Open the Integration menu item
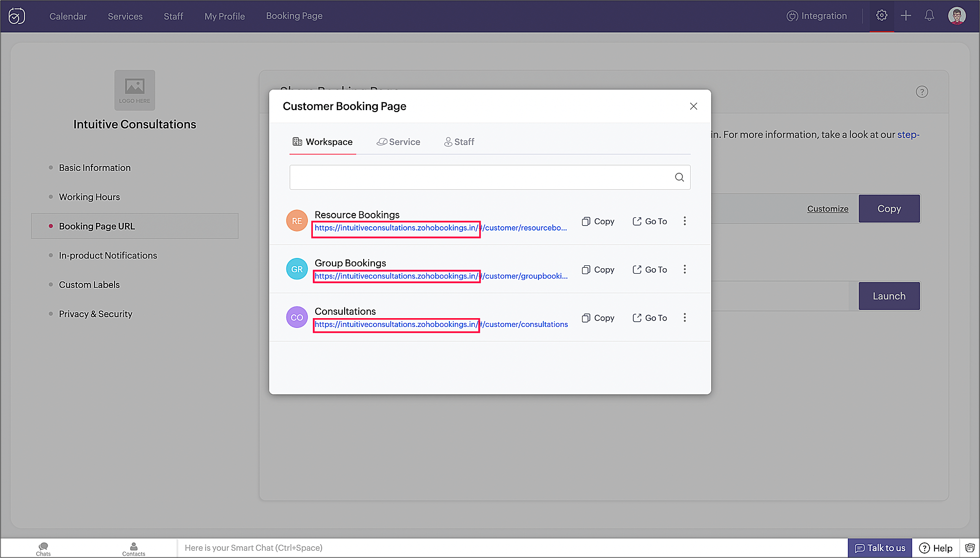This screenshot has height=558, width=980. click(817, 16)
